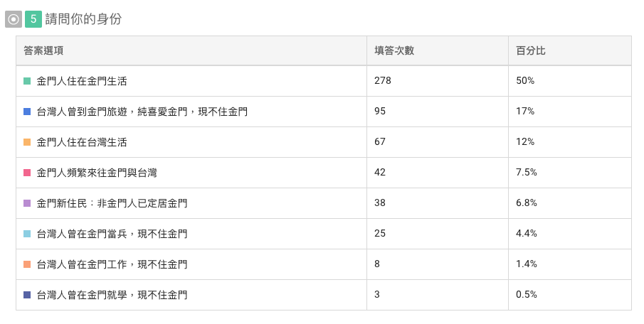Click the 百分比 column header
This screenshot has width=644, height=324.
[531, 51]
